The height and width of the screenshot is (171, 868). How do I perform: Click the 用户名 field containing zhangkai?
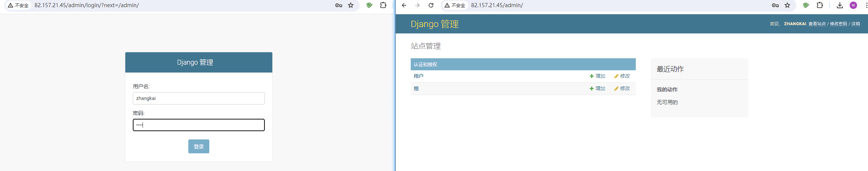coord(199,98)
